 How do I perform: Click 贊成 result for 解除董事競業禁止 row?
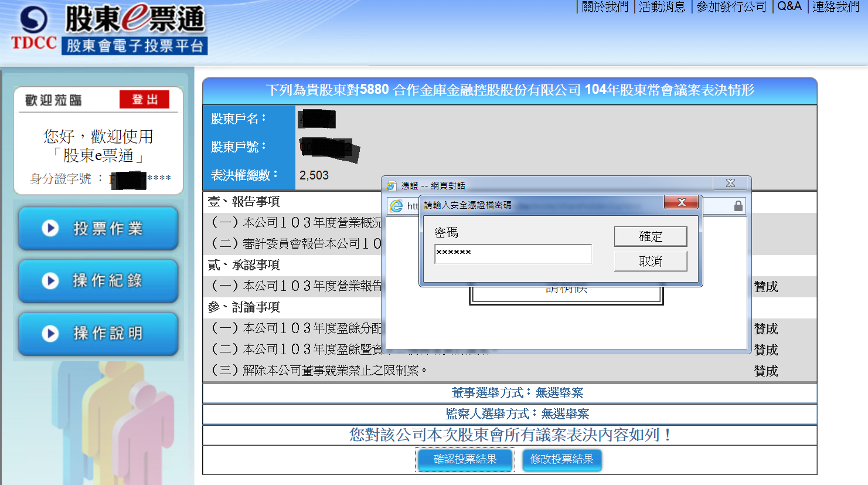pos(766,371)
